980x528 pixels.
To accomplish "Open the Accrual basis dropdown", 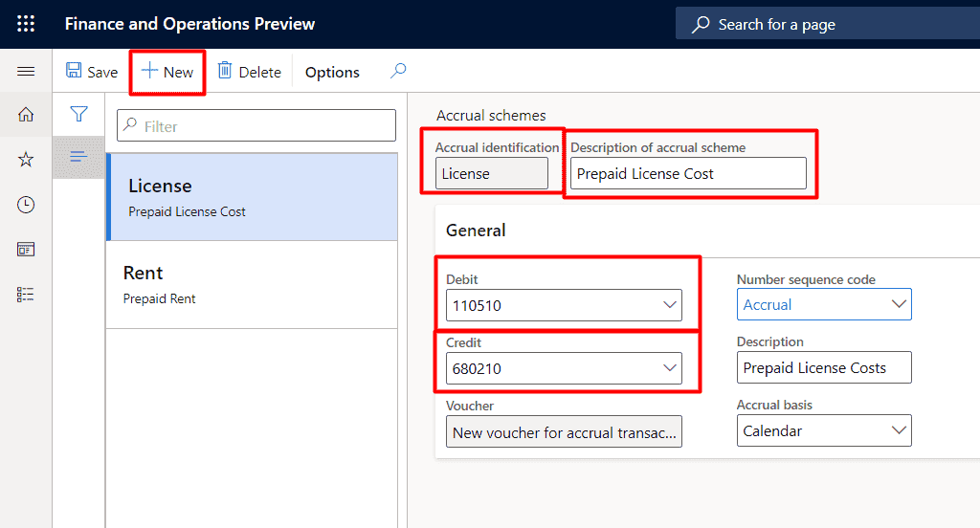I will (x=898, y=430).
